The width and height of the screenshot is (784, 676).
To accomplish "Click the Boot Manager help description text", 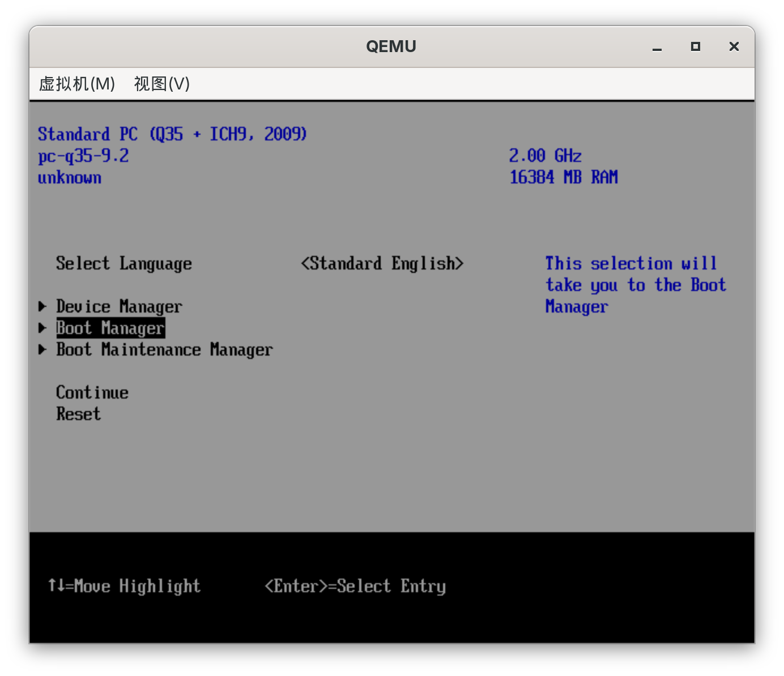I will point(636,285).
